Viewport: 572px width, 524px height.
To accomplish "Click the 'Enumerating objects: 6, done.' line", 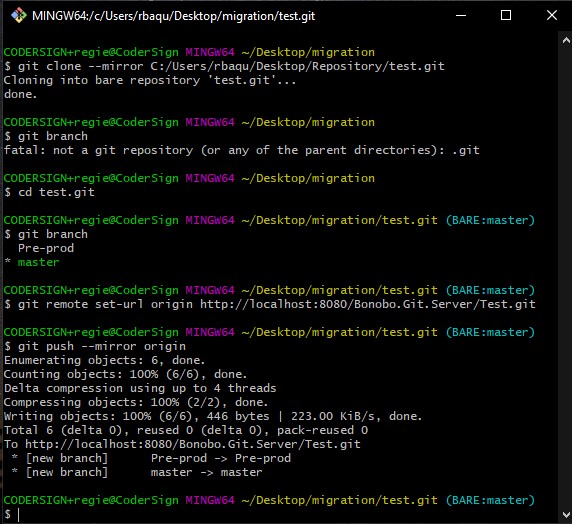I will (104, 361).
